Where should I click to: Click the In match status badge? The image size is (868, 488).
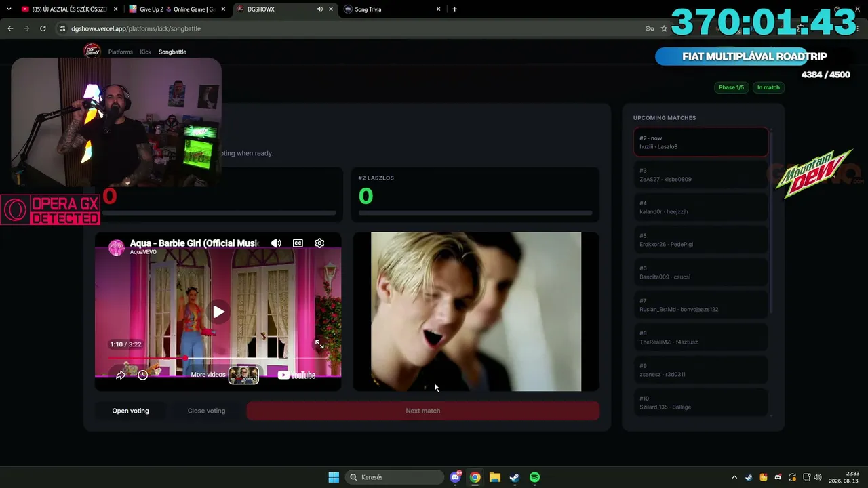[x=768, y=87]
